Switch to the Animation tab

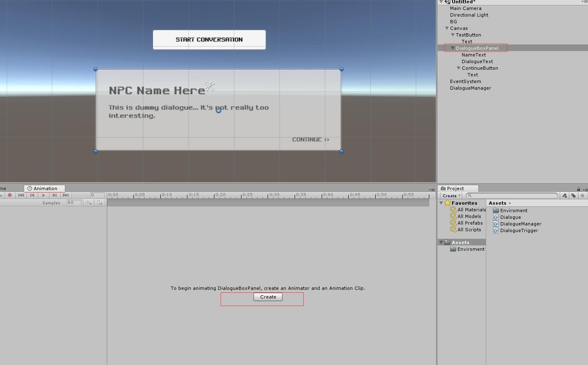[x=44, y=189]
